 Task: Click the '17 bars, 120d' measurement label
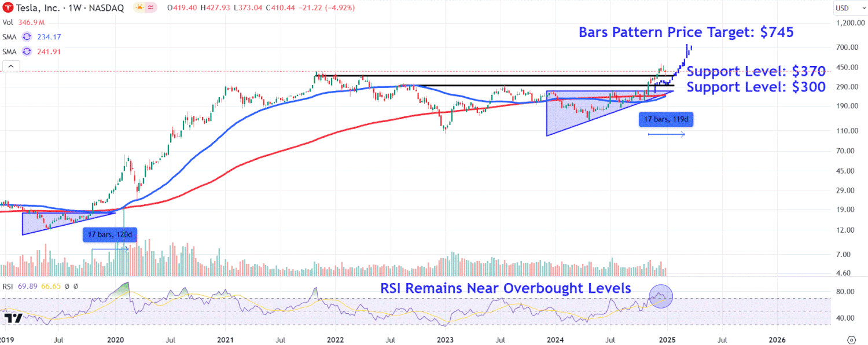[x=110, y=235]
